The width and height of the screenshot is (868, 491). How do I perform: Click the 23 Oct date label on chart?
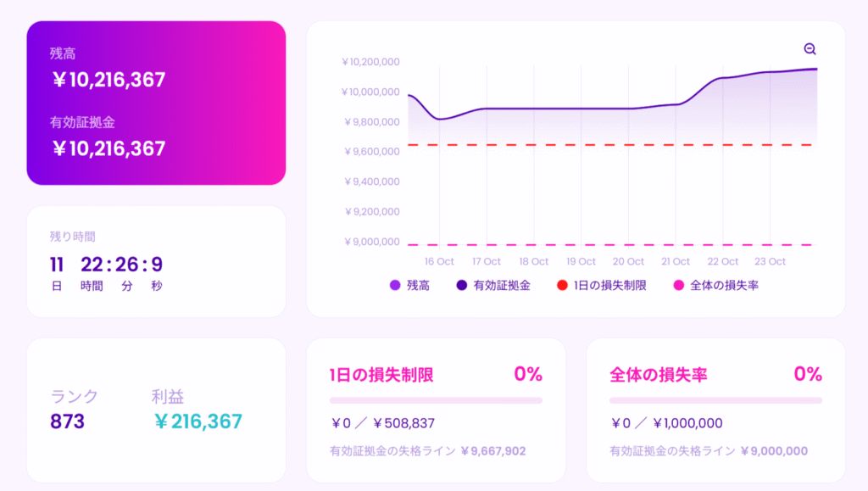click(771, 262)
